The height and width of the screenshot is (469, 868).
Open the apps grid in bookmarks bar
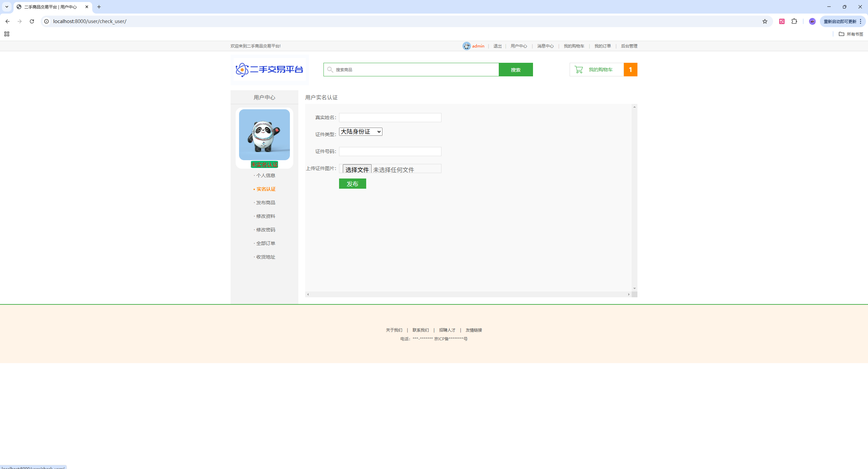pos(7,34)
